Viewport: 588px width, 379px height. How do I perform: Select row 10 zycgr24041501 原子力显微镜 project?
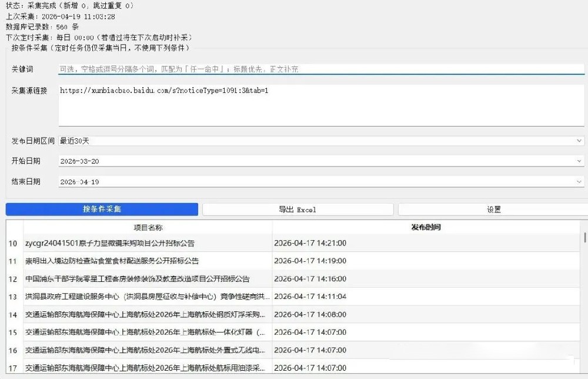[x=147, y=243]
